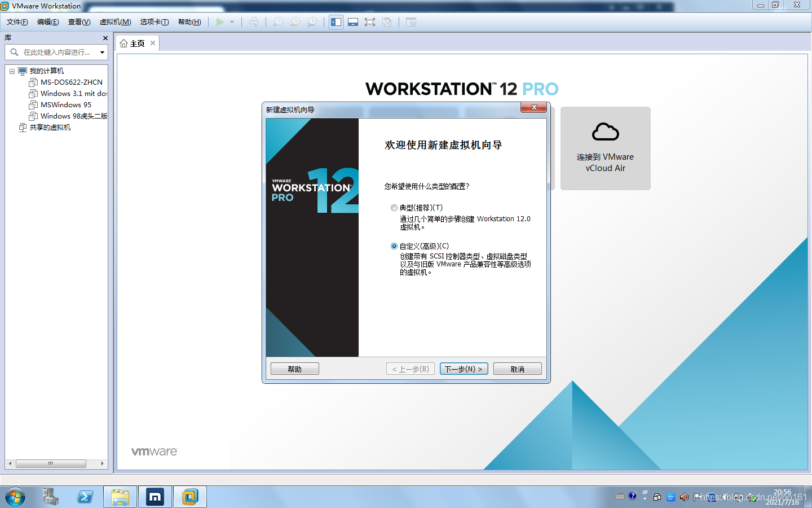Click the library horizontal scrollbar thumb
Image resolution: width=812 pixels, height=508 pixels.
pos(51,463)
